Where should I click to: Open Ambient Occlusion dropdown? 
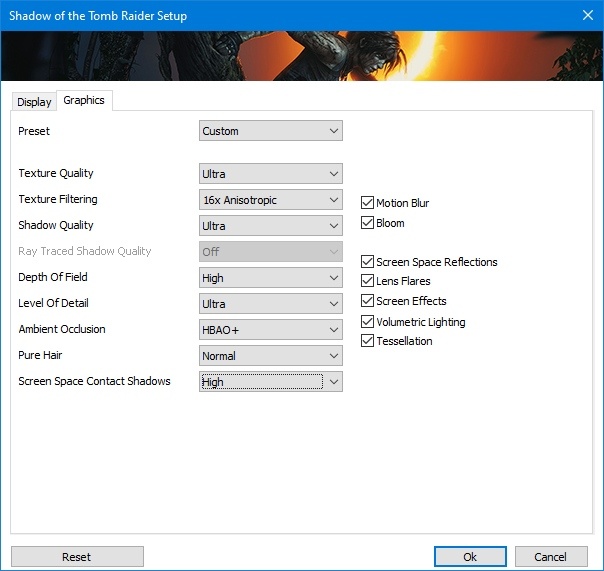pos(271,330)
